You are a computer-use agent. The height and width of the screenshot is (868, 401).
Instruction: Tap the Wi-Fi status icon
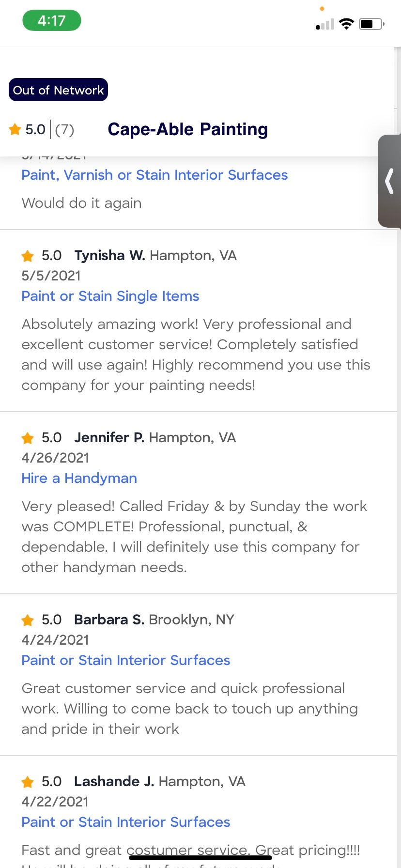pyautogui.click(x=346, y=24)
